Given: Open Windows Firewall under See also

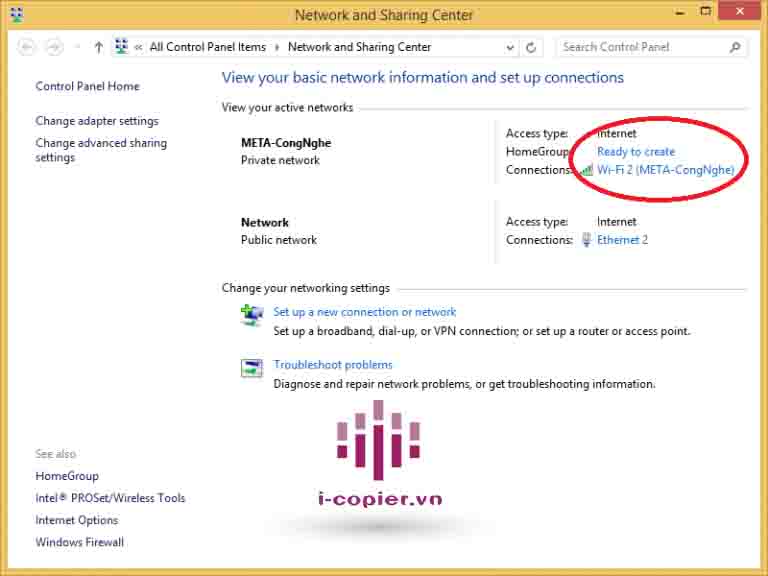Looking at the screenshot, I should pos(80,542).
